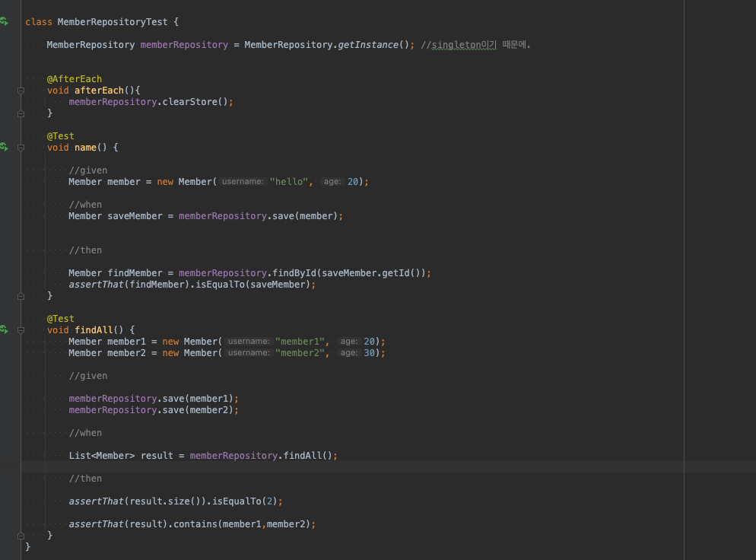The image size is (756, 560).
Task: Click assertThat(result.size()) statement
Action: [176, 501]
